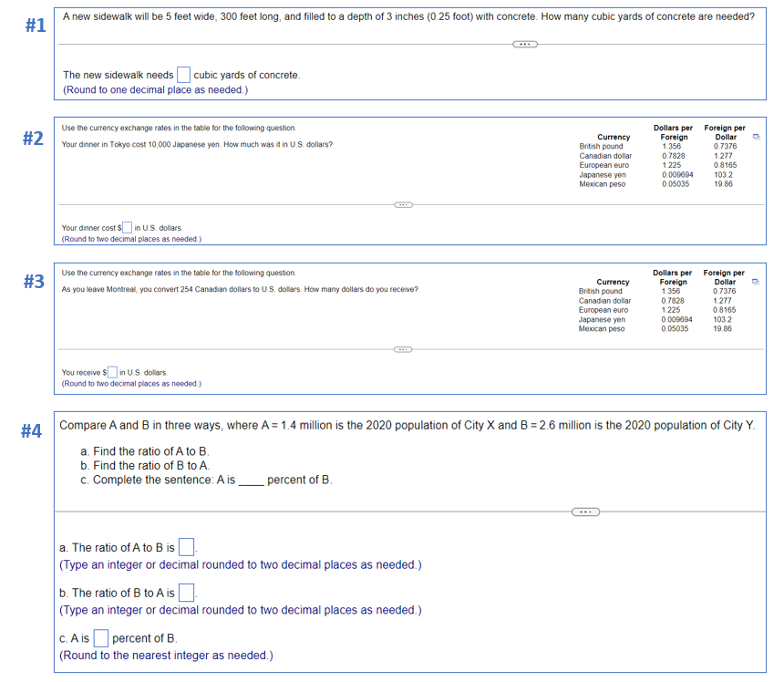784x682 pixels.
Task: Expand the ellipsis control in problem #1
Action: [524, 44]
